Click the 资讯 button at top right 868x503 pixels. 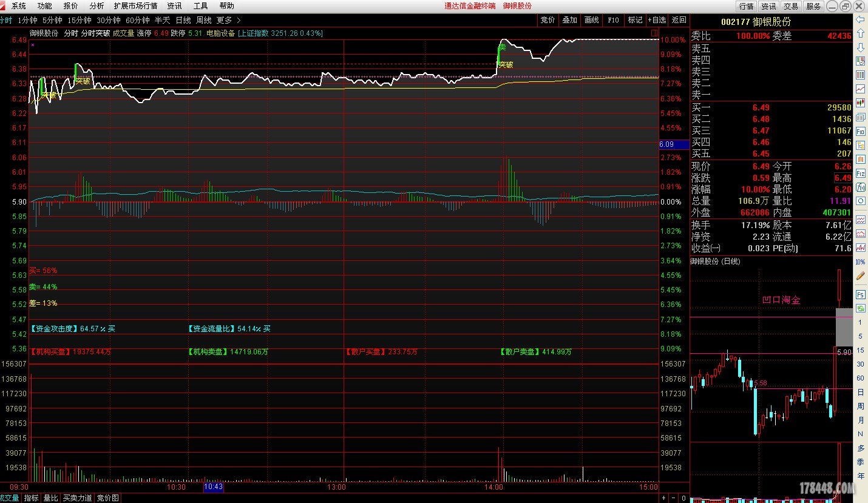pyautogui.click(x=768, y=6)
